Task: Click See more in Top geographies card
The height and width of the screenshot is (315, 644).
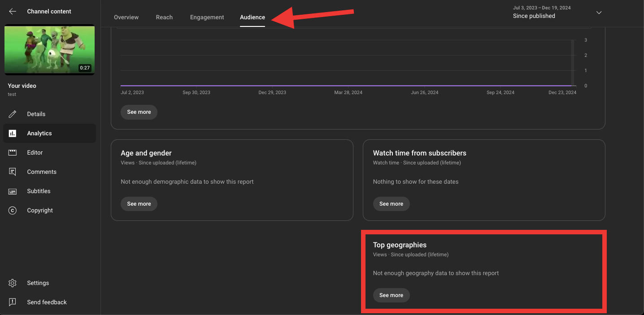Action: (392, 295)
